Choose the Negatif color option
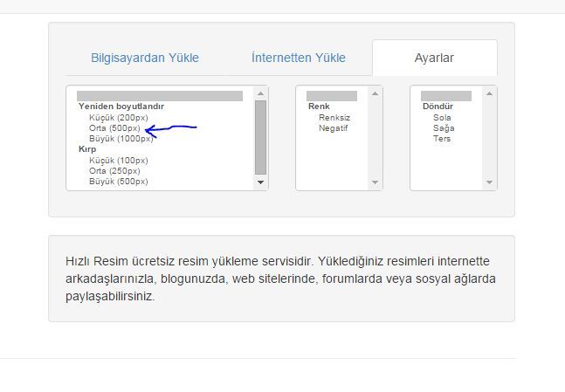The height and width of the screenshot is (392, 565). click(333, 128)
